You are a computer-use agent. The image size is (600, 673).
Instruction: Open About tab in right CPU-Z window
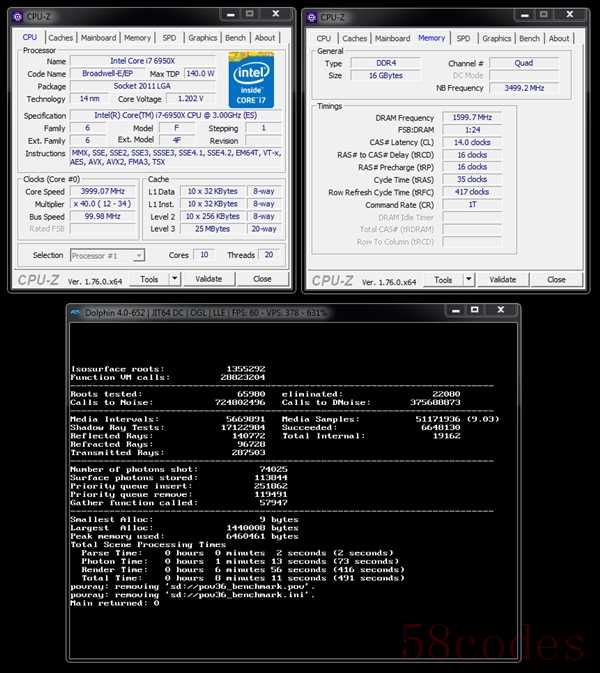[559, 38]
